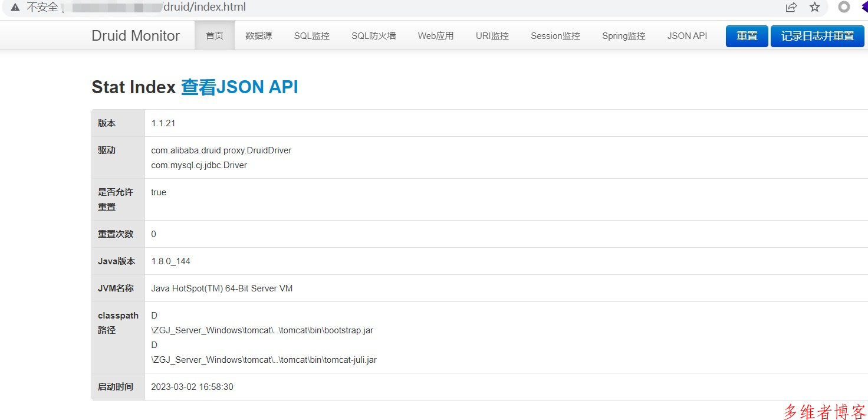Click Java HotSpot(TM) 64-Bit Server VM text
The height and width of the screenshot is (420, 868).
click(x=222, y=288)
